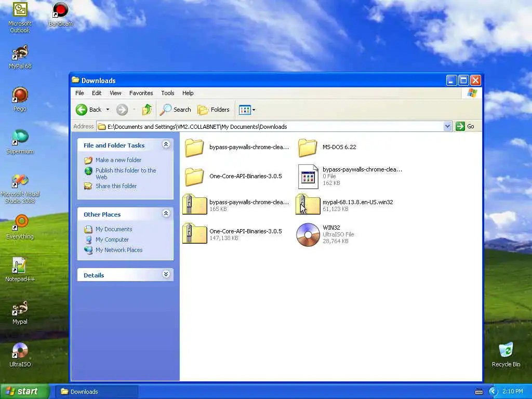532x399 pixels.
Task: Click the address path field
Action: click(270, 127)
